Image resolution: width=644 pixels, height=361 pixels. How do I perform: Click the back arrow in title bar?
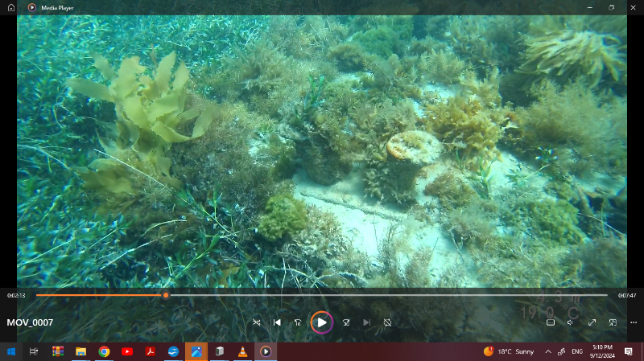[13, 7]
